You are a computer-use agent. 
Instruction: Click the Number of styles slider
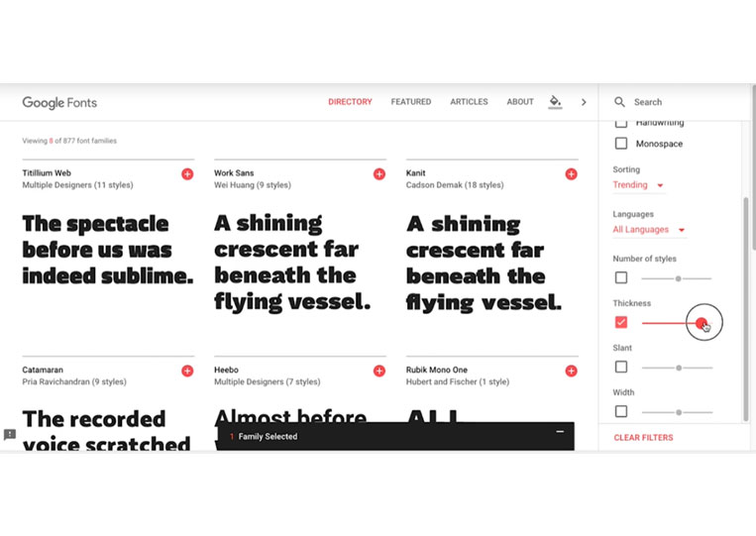click(677, 278)
